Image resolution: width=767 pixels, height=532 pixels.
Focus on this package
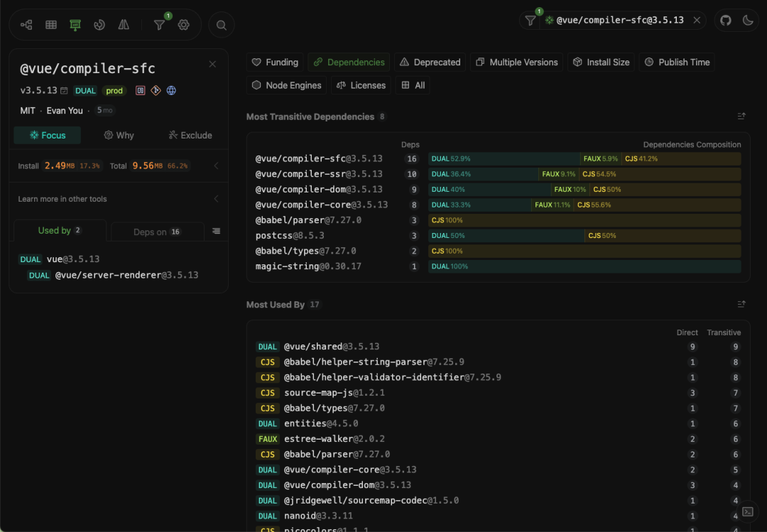tap(48, 135)
